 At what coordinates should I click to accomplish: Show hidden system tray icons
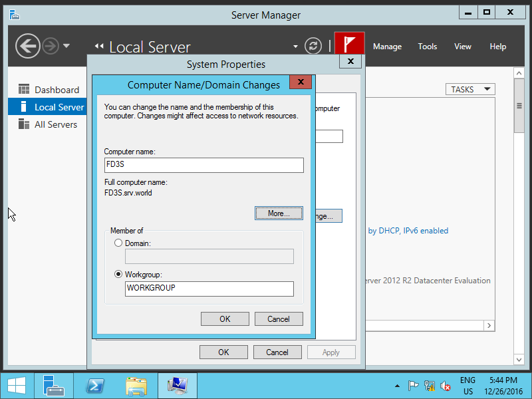click(x=397, y=386)
